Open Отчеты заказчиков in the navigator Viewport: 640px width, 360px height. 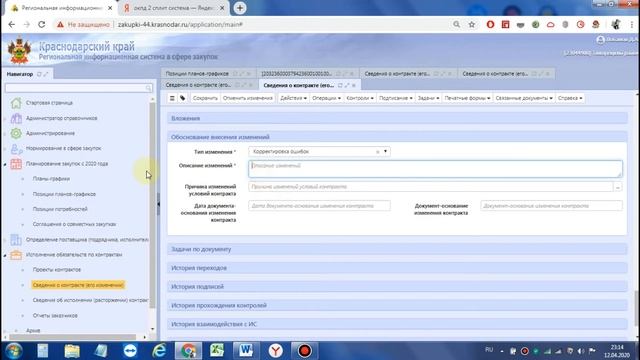pos(55,316)
